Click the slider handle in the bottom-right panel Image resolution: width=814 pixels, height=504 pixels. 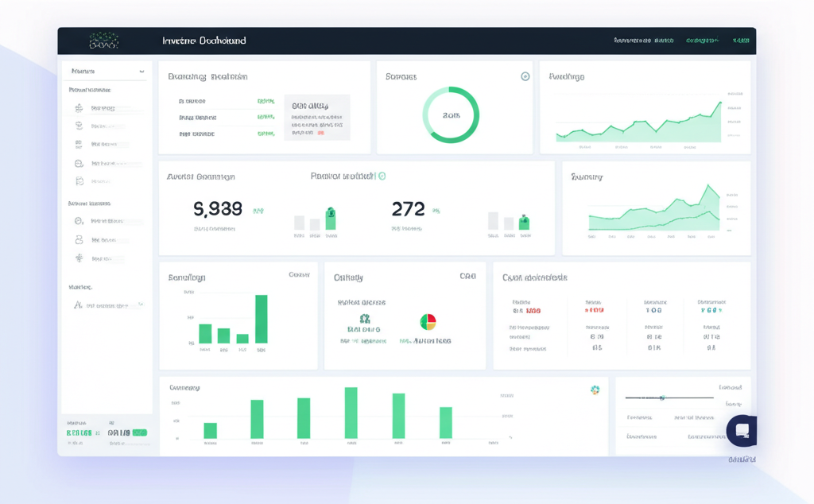point(662,397)
